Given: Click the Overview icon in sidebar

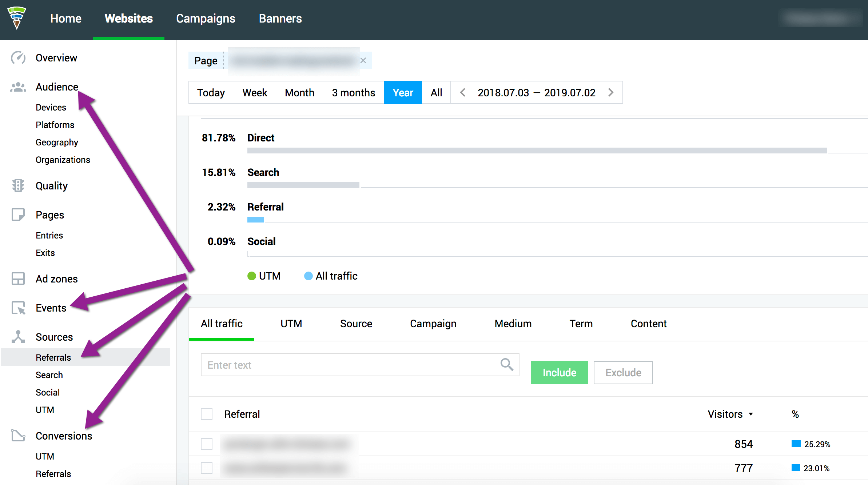Looking at the screenshot, I should click(17, 58).
